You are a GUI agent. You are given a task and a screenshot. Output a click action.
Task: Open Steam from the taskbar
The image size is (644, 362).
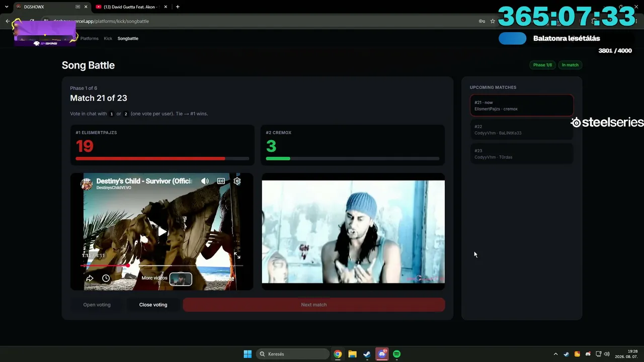click(367, 354)
